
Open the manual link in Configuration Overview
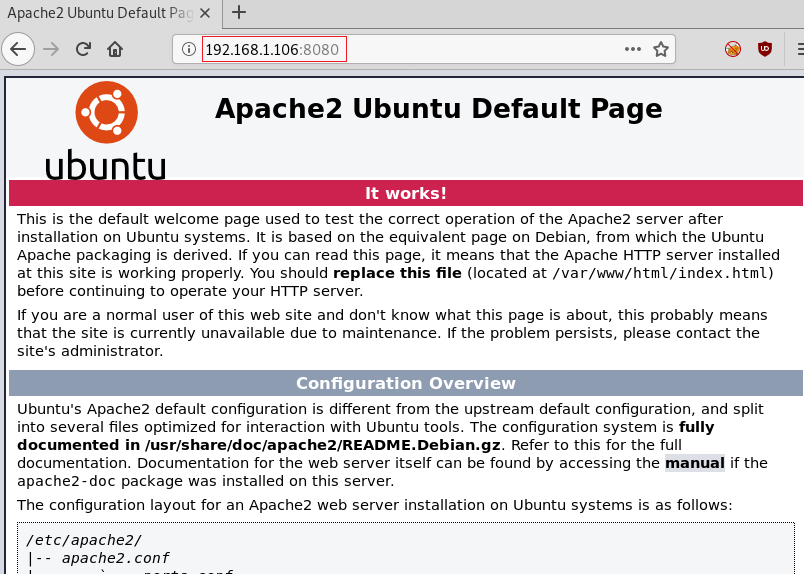pyautogui.click(x=695, y=463)
